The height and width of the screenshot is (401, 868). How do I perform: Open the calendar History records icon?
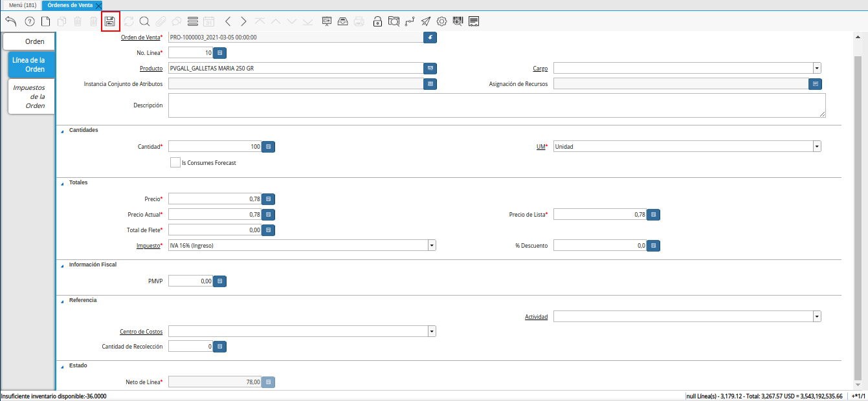tap(208, 21)
